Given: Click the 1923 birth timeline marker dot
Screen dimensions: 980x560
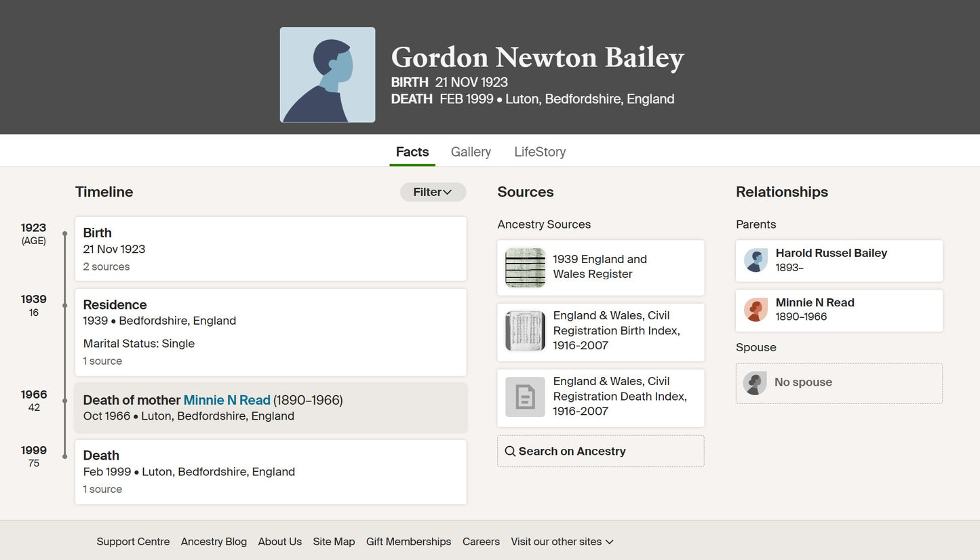Looking at the screenshot, I should pos(65,234).
